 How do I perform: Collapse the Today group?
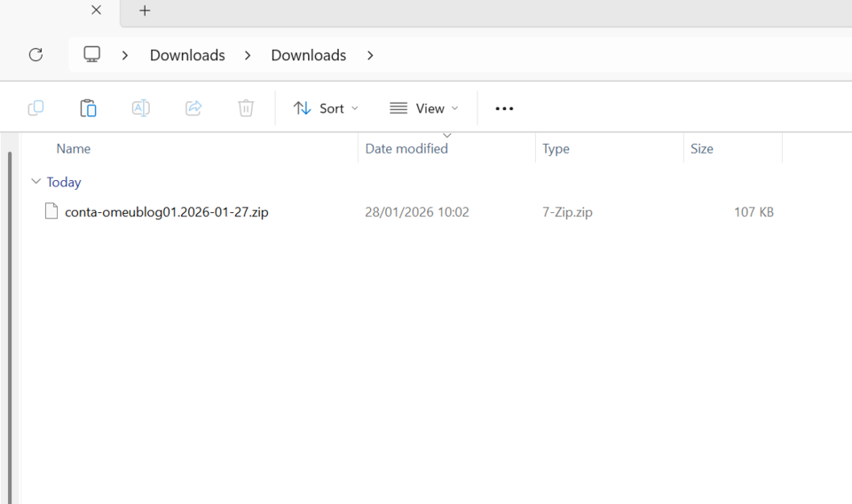(x=36, y=182)
